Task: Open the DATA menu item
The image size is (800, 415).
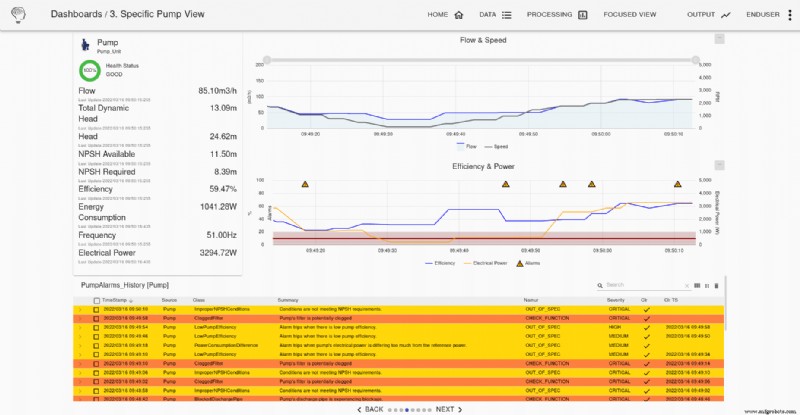Action: pyautogui.click(x=495, y=15)
